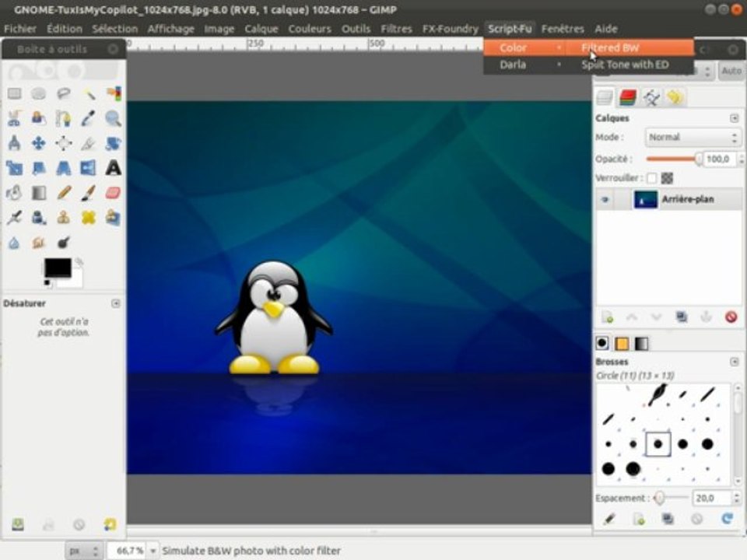The width and height of the screenshot is (747, 560).
Task: Select the Pencil tool
Action: [63, 193]
